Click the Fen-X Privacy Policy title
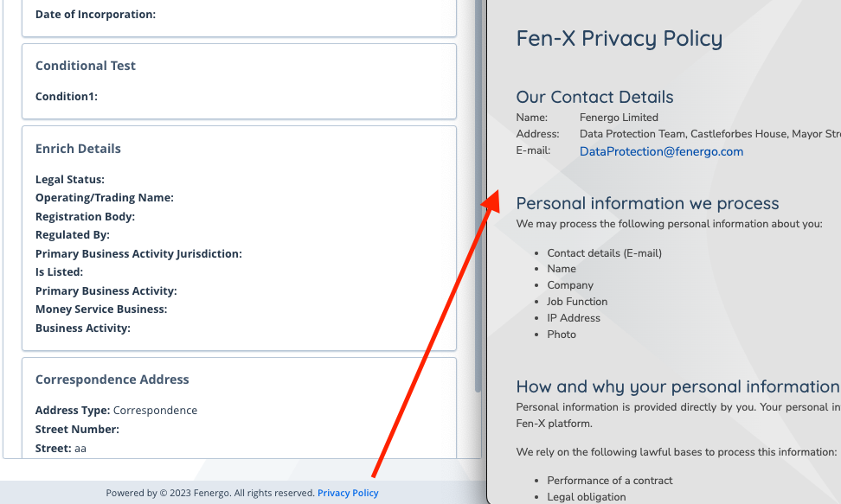The height and width of the screenshot is (504, 841). (619, 38)
